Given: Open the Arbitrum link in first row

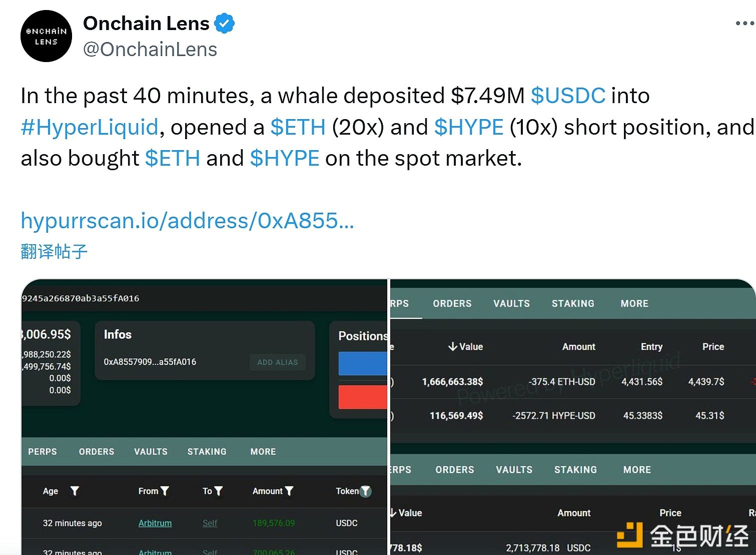Looking at the screenshot, I should click(x=155, y=523).
